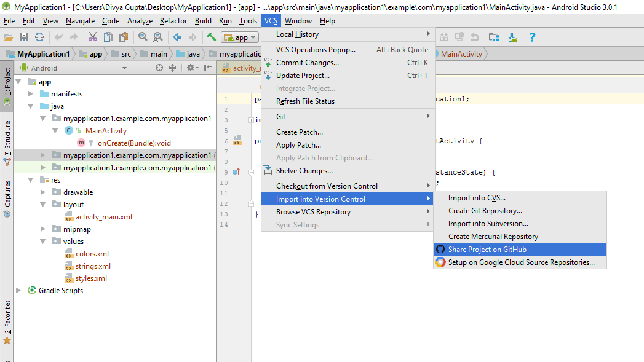
Task: Expand the mipmap folder
Action: (43, 229)
